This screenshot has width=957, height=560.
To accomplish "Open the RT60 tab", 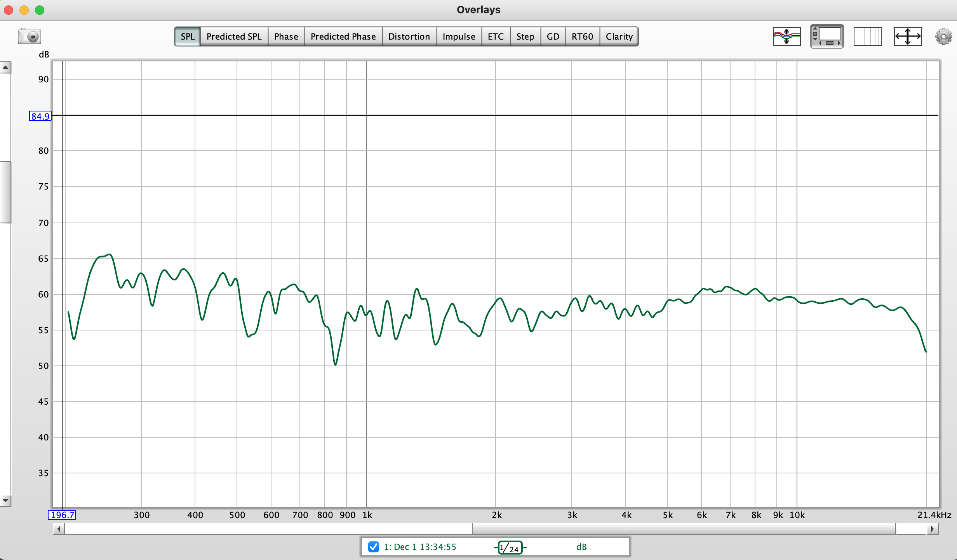I will click(583, 37).
